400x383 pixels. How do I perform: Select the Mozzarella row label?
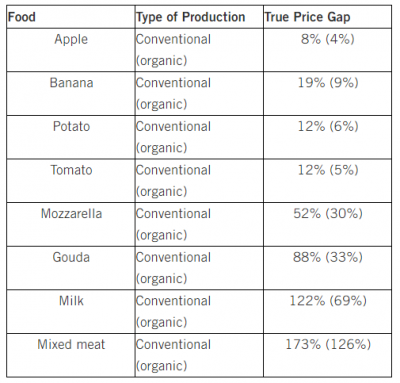(71, 214)
